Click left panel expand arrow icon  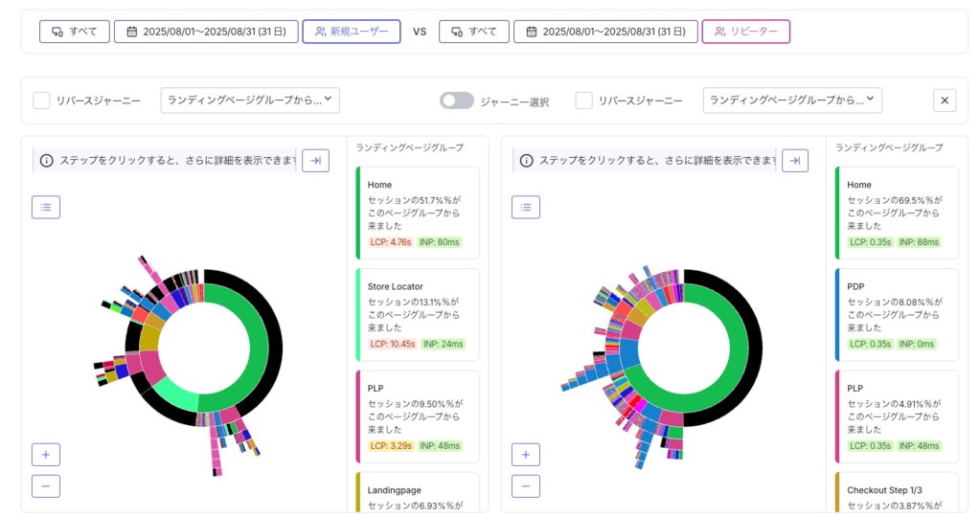[x=315, y=161]
